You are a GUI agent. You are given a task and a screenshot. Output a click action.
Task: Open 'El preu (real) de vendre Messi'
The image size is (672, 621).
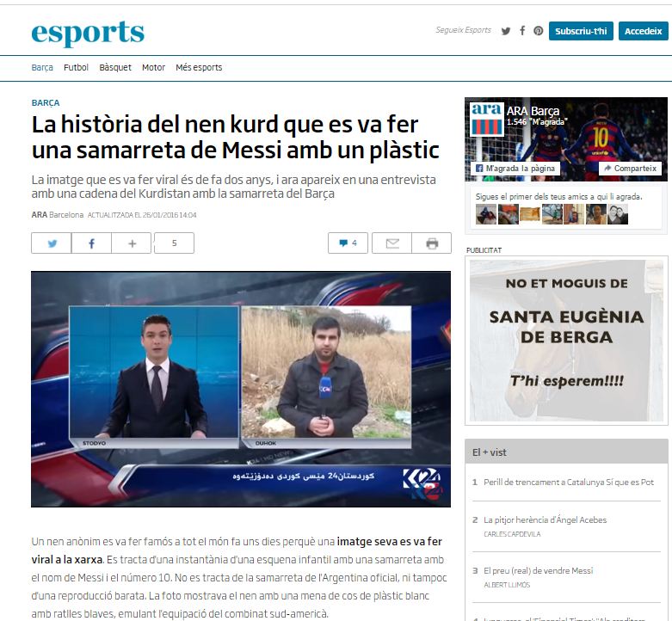[x=539, y=570]
